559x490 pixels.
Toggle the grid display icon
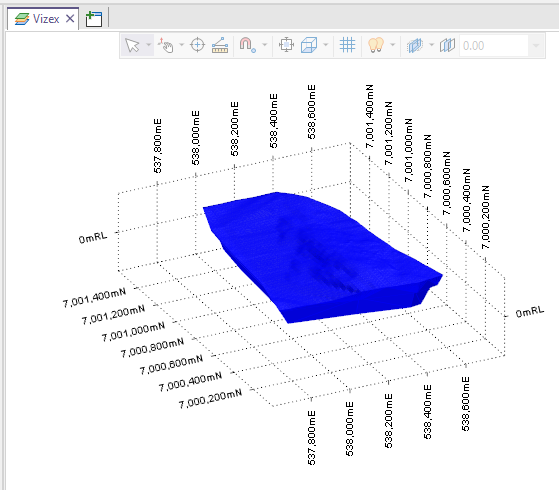(347, 45)
